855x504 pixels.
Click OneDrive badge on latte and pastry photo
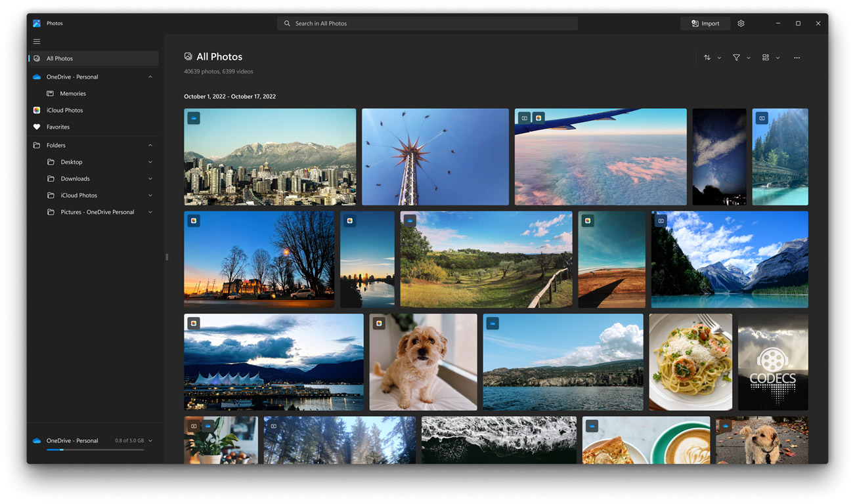(592, 426)
